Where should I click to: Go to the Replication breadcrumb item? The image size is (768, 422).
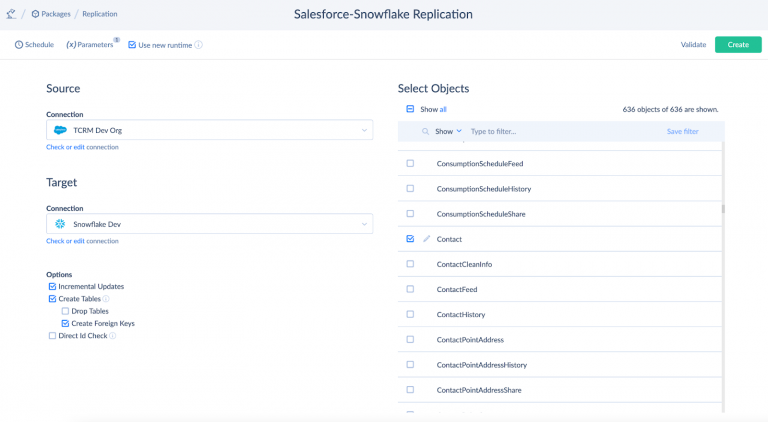[99, 14]
